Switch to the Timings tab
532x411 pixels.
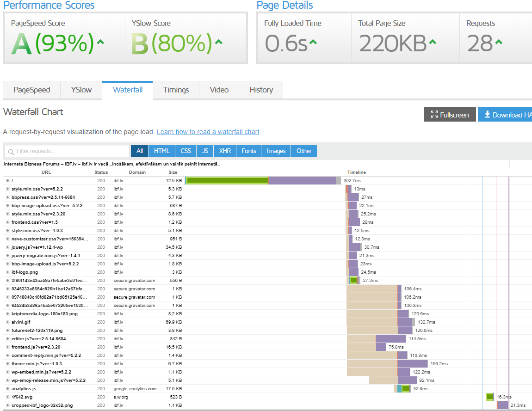click(176, 90)
